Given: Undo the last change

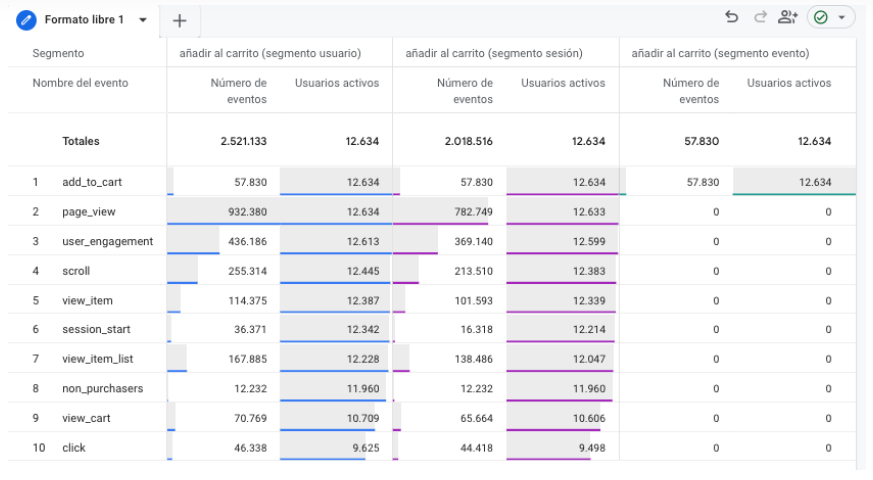Looking at the screenshot, I should tap(732, 17).
